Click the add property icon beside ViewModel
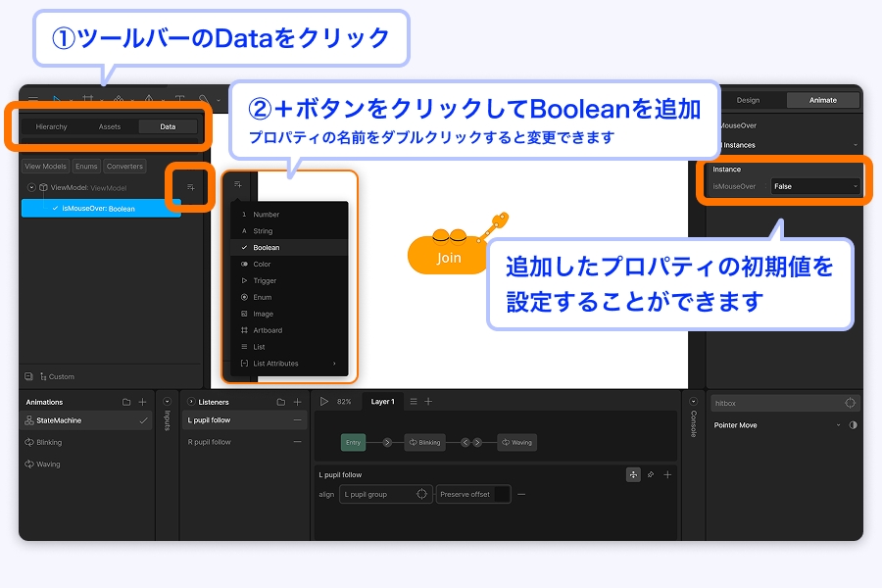 click(x=191, y=187)
